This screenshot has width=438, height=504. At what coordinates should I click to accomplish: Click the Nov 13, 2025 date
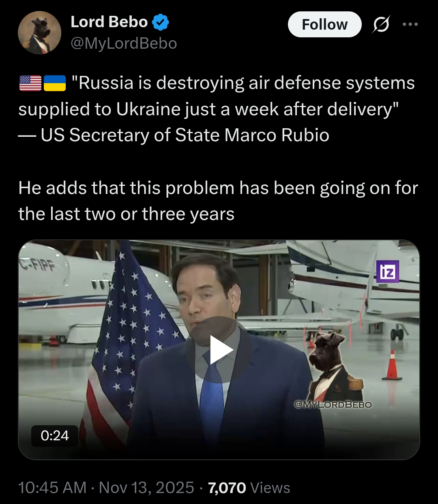click(146, 488)
